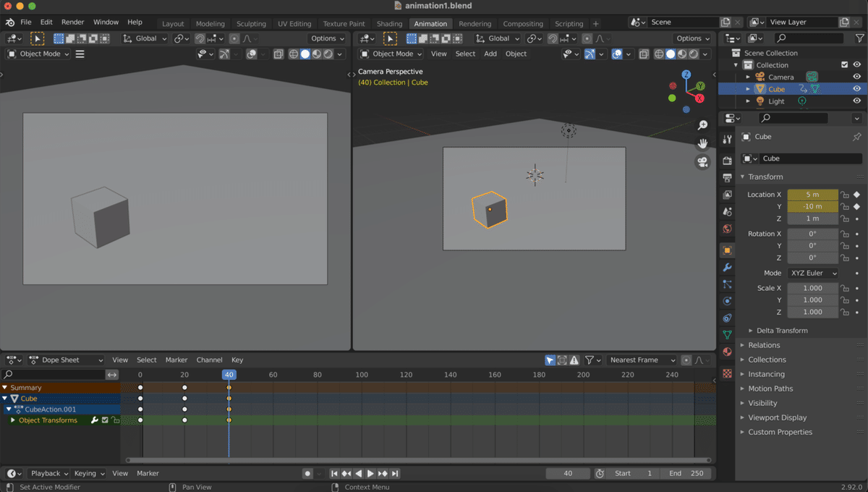Open the Keying popover in timeline
This screenshot has height=492, width=868.
[88, 473]
